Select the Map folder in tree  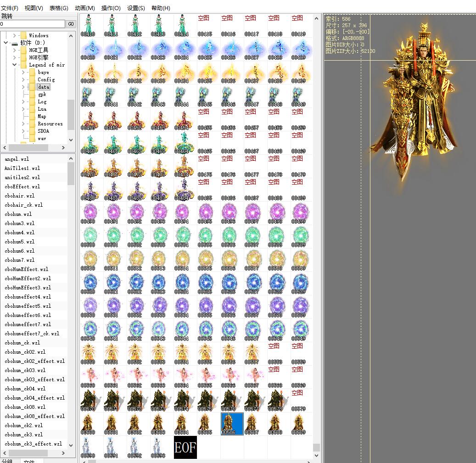click(x=42, y=116)
